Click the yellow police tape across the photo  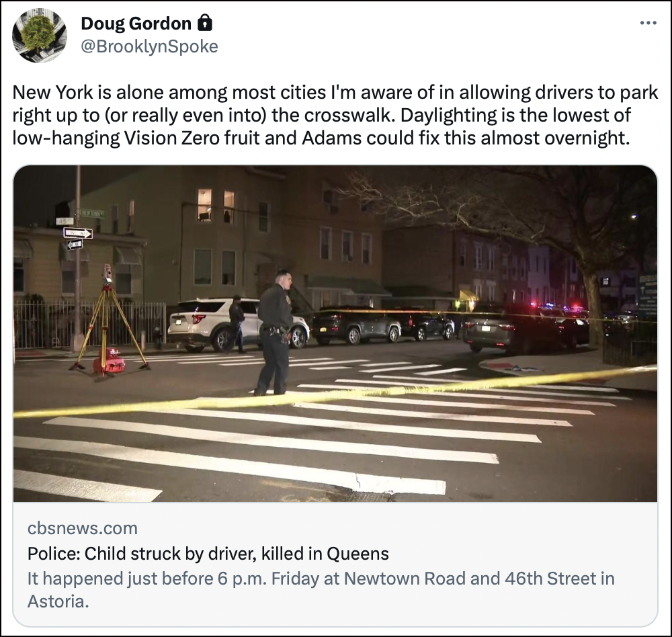335,392
